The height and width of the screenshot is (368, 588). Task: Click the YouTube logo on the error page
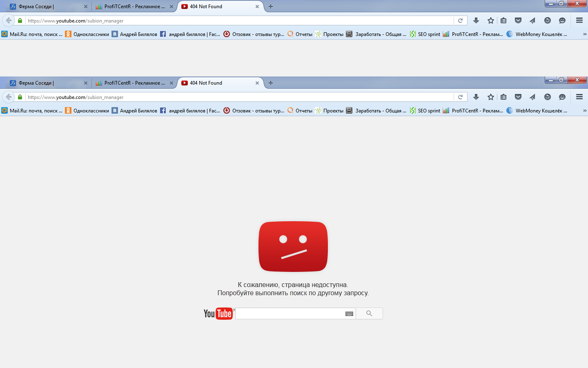click(218, 314)
